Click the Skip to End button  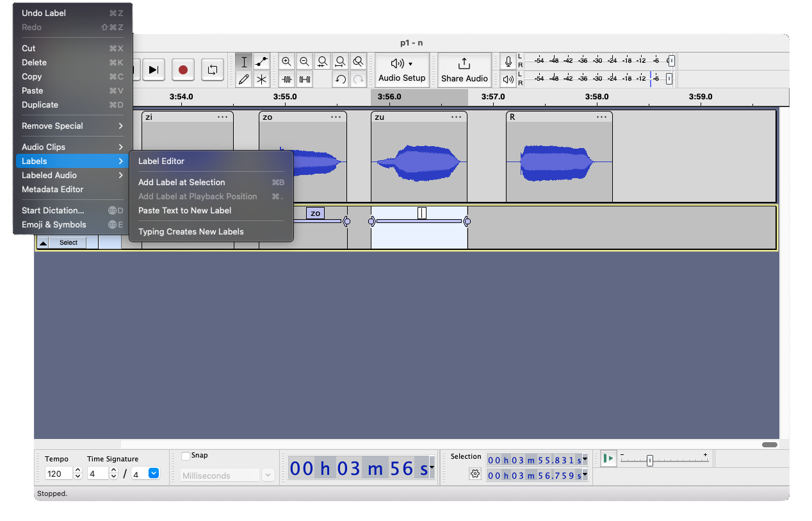[x=153, y=70]
